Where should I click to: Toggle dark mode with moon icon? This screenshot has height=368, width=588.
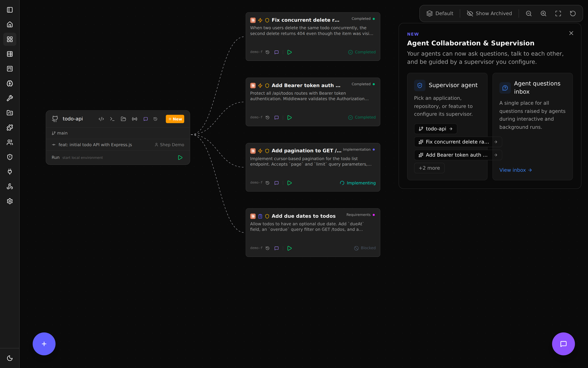(10, 358)
